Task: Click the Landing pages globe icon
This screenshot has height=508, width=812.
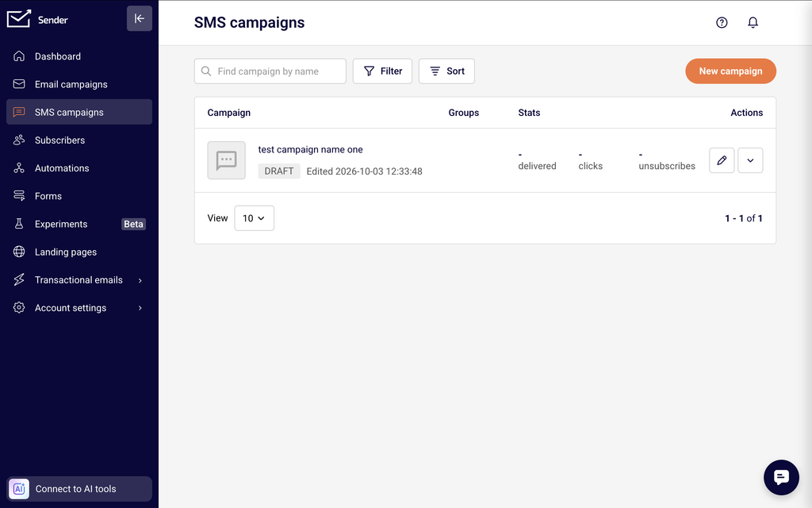Action: tap(19, 252)
